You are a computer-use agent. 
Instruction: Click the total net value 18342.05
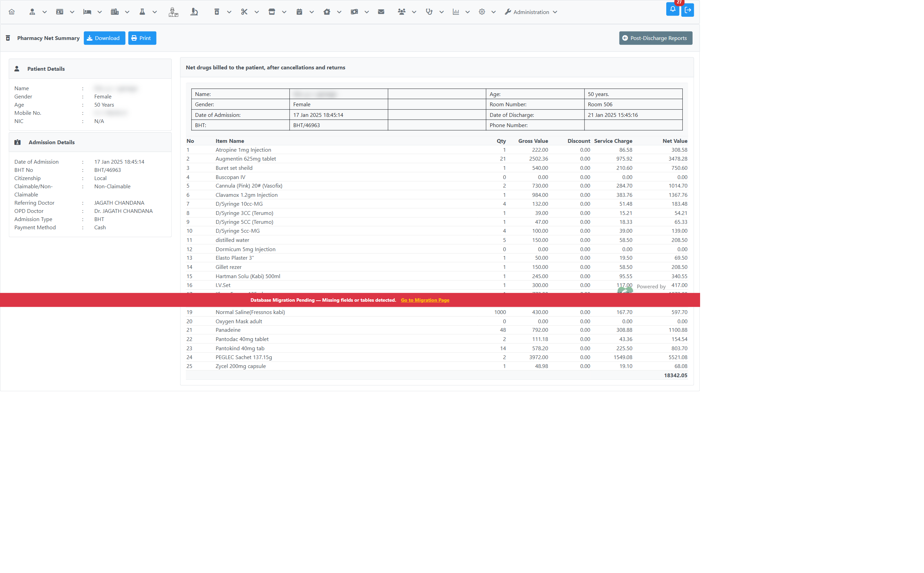[x=675, y=375]
